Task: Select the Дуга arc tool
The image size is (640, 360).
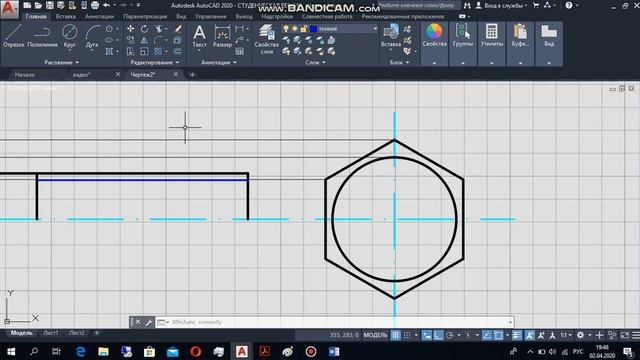Action: coord(92,36)
